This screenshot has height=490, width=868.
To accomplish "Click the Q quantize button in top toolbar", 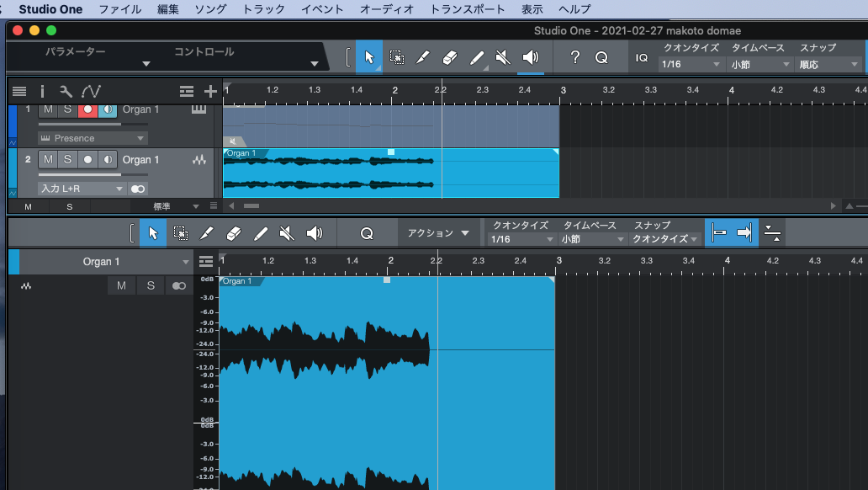I will click(601, 57).
